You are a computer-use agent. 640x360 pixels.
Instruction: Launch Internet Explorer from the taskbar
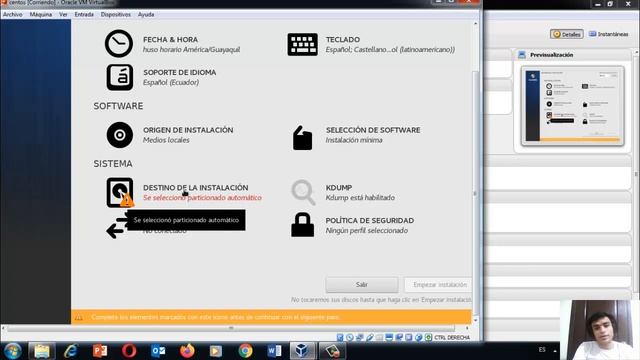coord(71,351)
